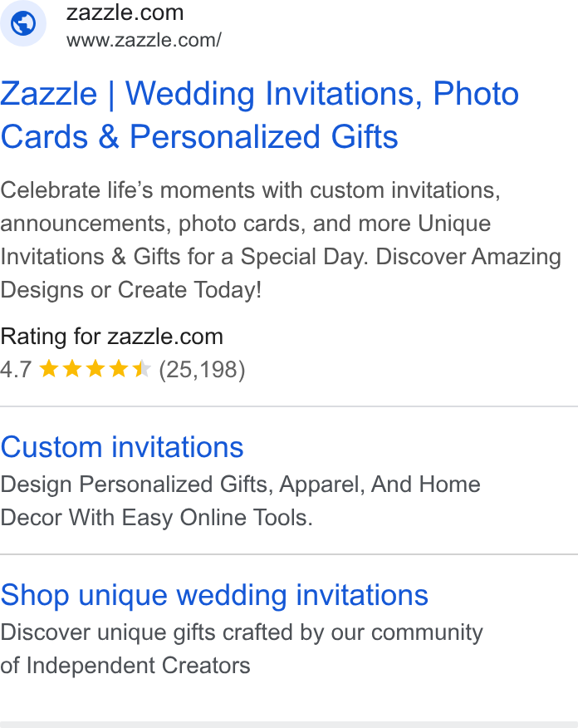
Task: Select the half-filled fifth rating star
Action: [141, 369]
